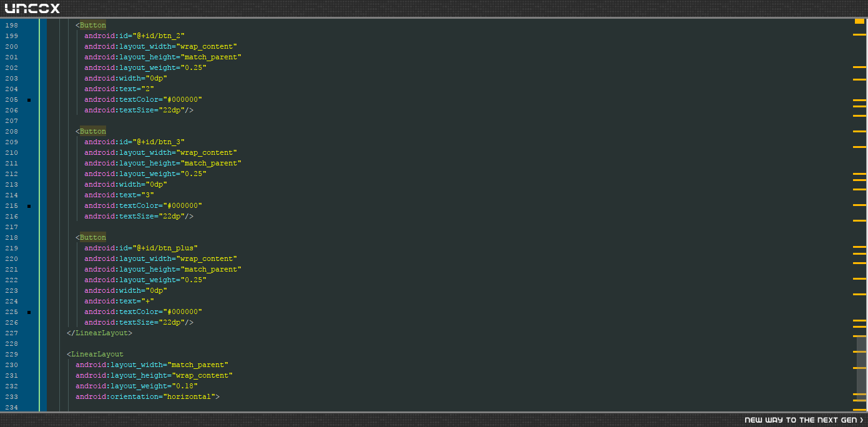
Task: Click the closing </LinearLayout> tag on line 227
Action: click(x=99, y=333)
